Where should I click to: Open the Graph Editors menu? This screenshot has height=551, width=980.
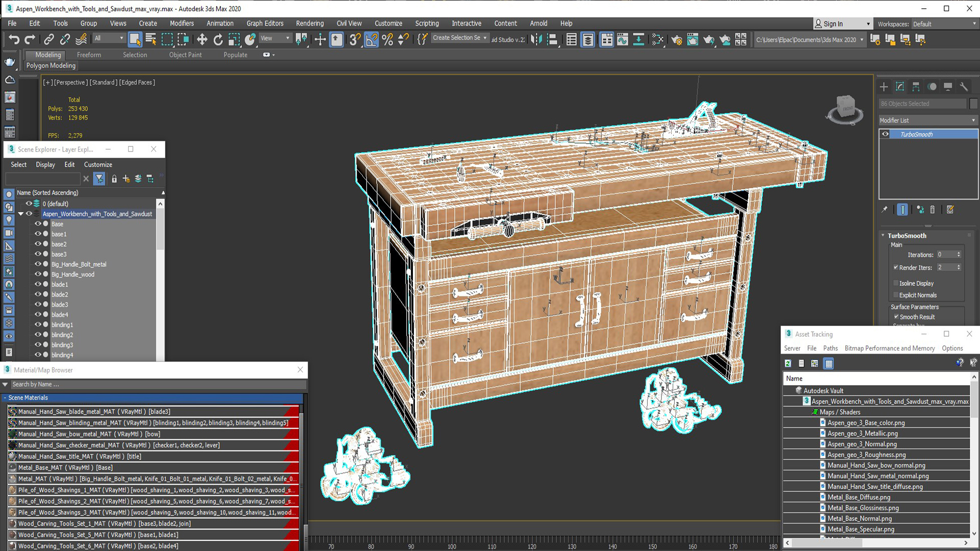(265, 23)
